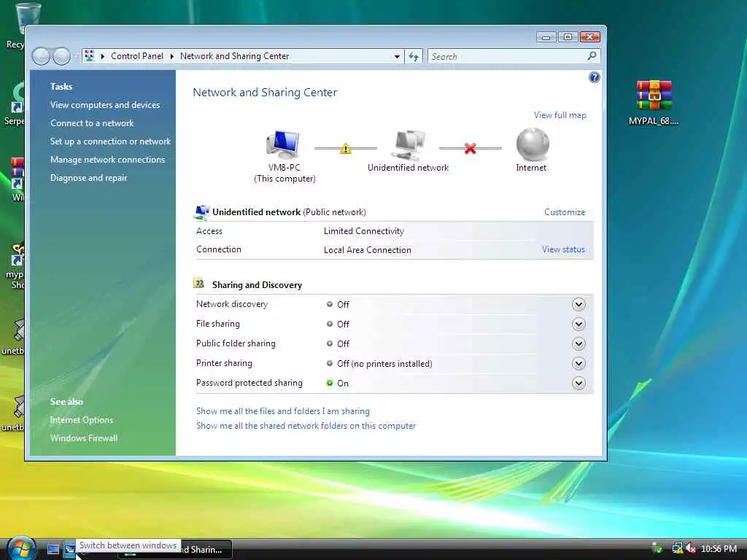Expand the File sharing settings
The height and width of the screenshot is (560, 747).
(x=578, y=324)
